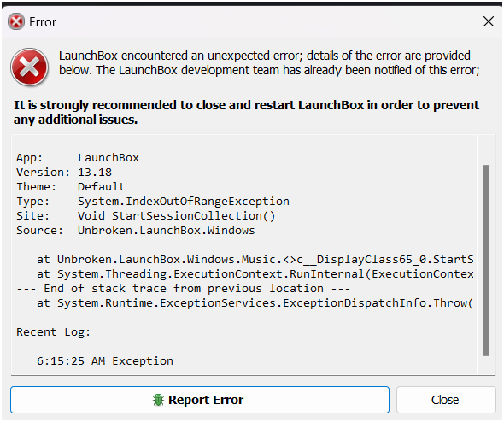Click the green bug icon on Report Error
The image size is (504, 422).
point(158,400)
